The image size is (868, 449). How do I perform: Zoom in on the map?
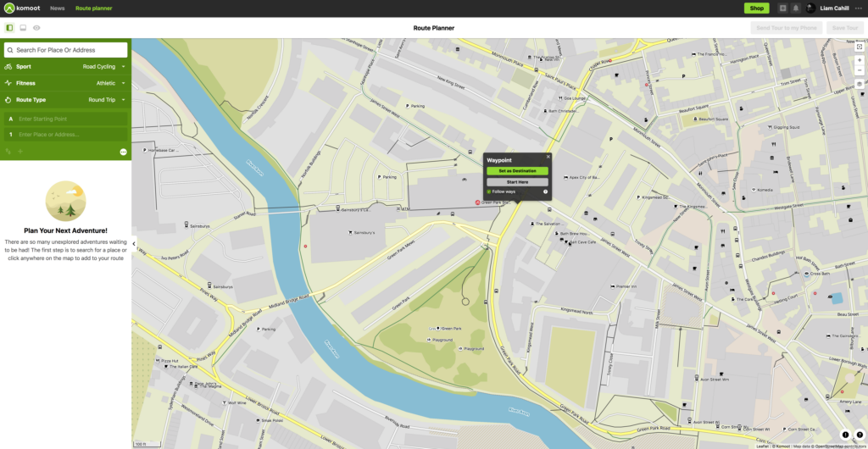pyautogui.click(x=860, y=60)
